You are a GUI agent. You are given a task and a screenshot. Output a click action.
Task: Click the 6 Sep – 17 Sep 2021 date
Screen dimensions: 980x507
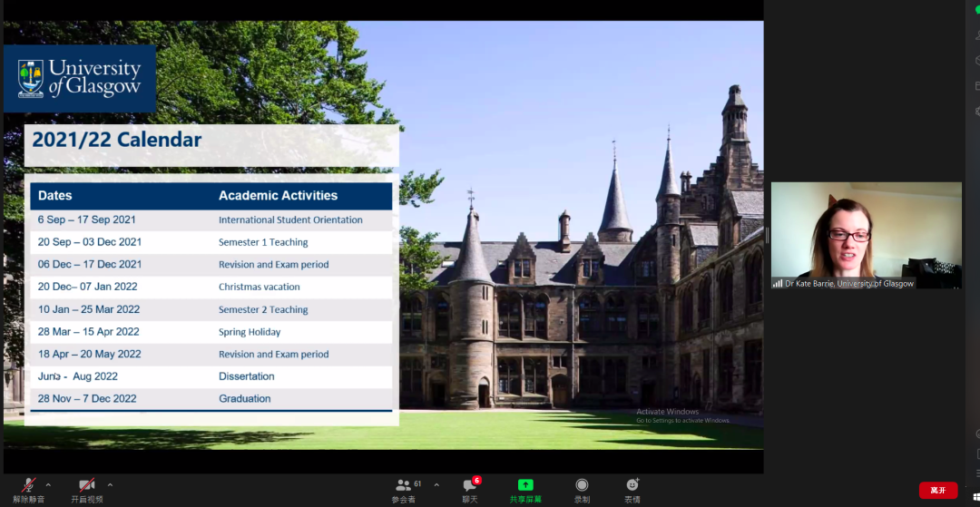(x=87, y=219)
